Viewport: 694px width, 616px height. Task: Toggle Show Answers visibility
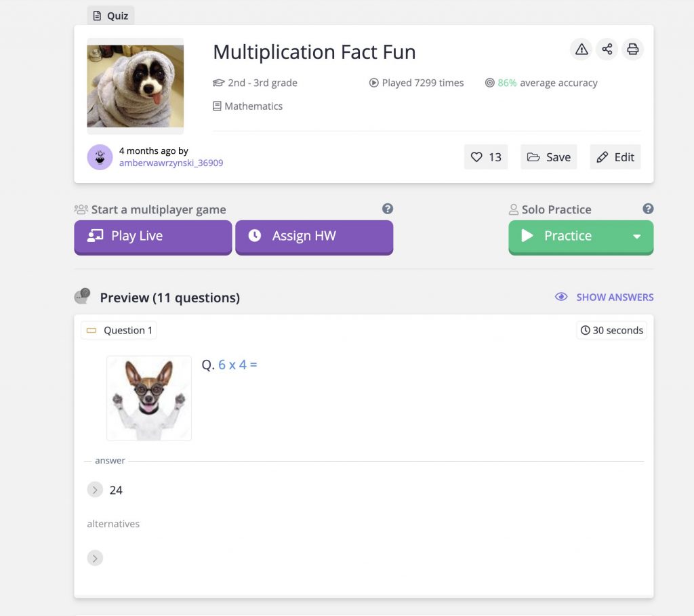pos(604,297)
